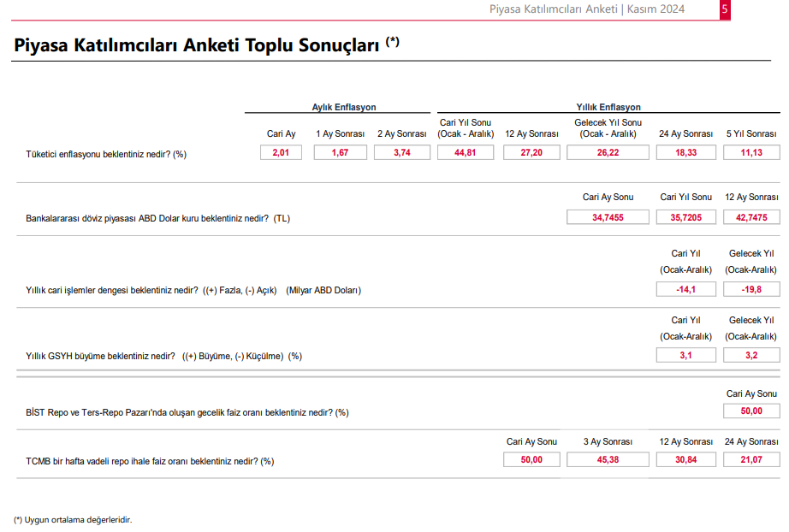789x532 pixels.
Task: Select the year-end inflation value 44,81
Action: coord(465,152)
